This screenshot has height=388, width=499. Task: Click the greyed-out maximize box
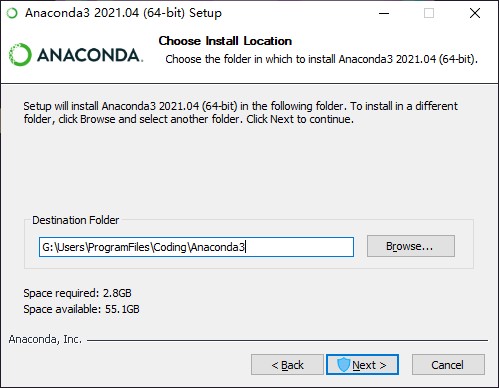pyautogui.click(x=429, y=13)
